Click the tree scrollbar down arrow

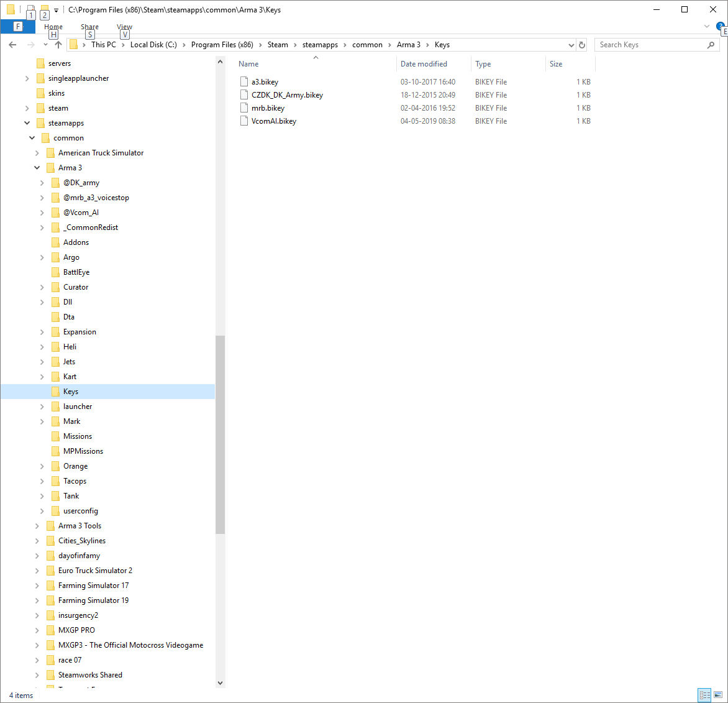(x=220, y=683)
